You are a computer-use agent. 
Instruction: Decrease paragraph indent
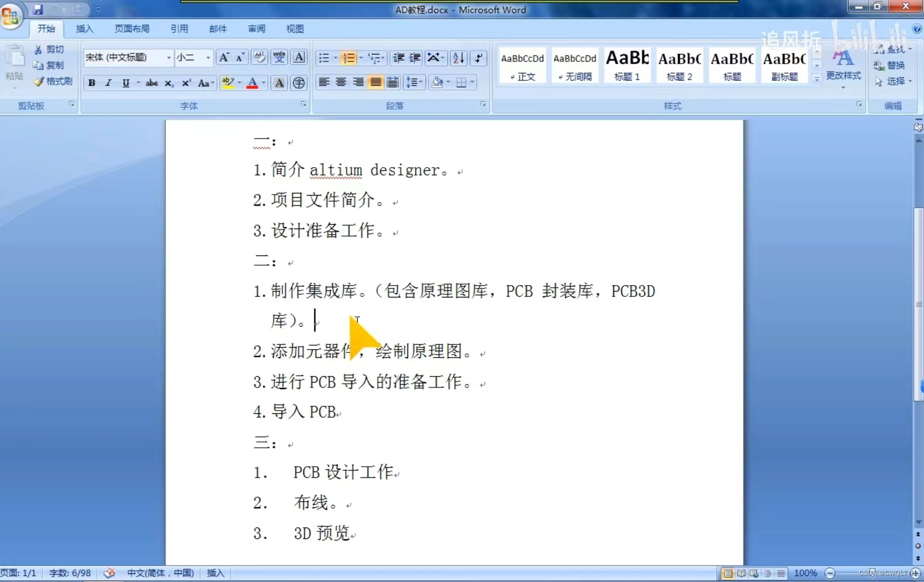(x=399, y=58)
